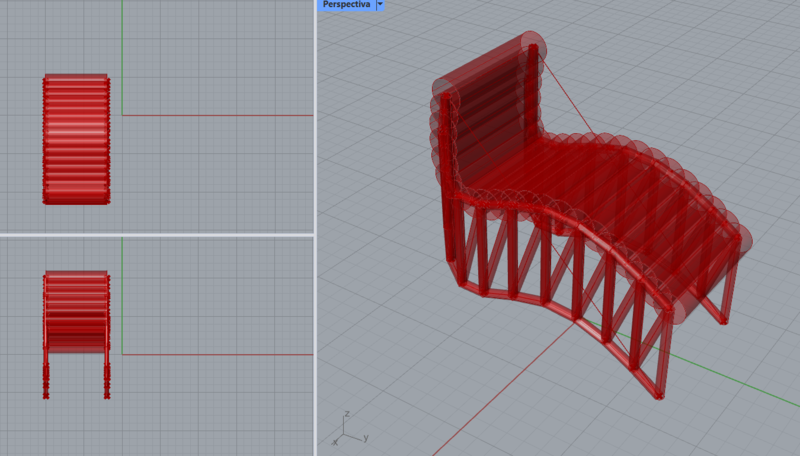Click the Perspectiva viewport title label
The height and width of the screenshot is (456, 800).
coord(346,5)
